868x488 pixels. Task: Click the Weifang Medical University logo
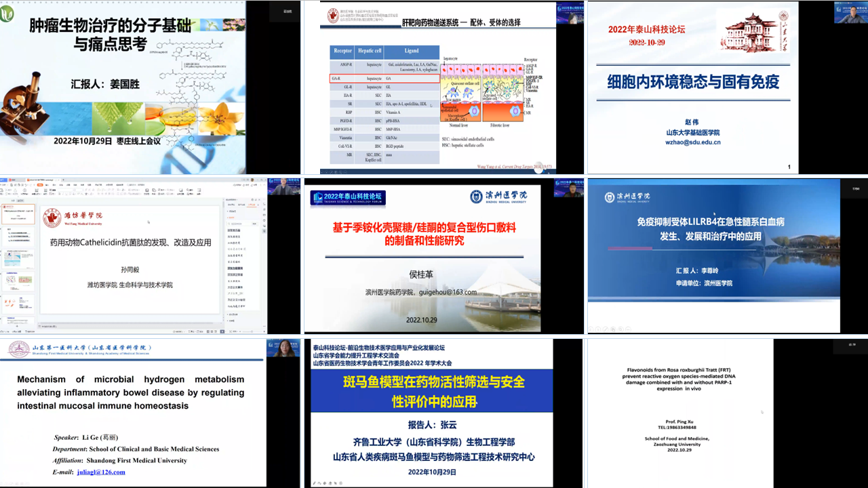click(53, 219)
